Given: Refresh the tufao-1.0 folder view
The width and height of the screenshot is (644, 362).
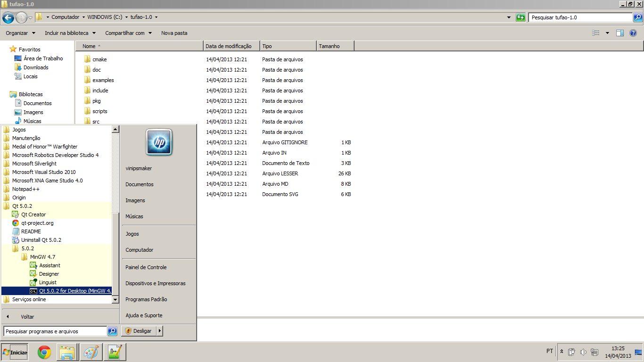Looking at the screenshot, I should 520,17.
